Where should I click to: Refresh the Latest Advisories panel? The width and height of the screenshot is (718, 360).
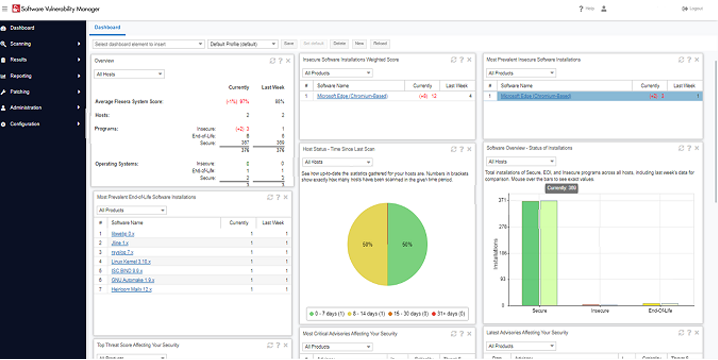pyautogui.click(x=681, y=333)
